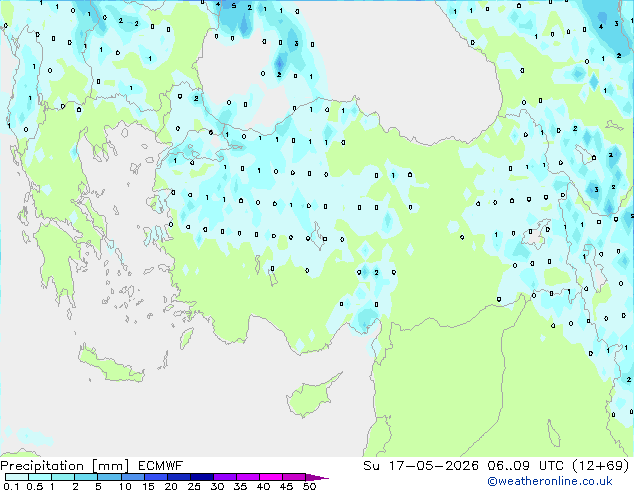The width and height of the screenshot is (634, 490).
Task: Click the '0.1' legend scale value
Action: pos(11,486)
